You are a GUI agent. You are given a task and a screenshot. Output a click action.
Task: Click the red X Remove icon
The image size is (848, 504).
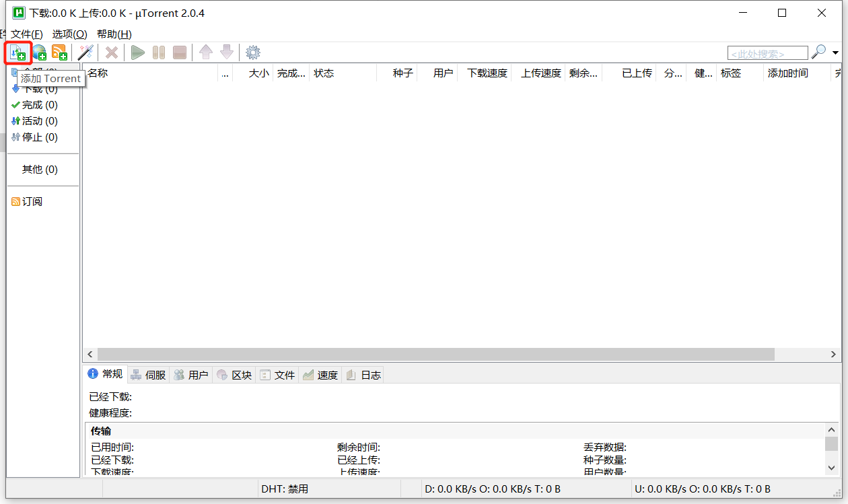click(112, 52)
